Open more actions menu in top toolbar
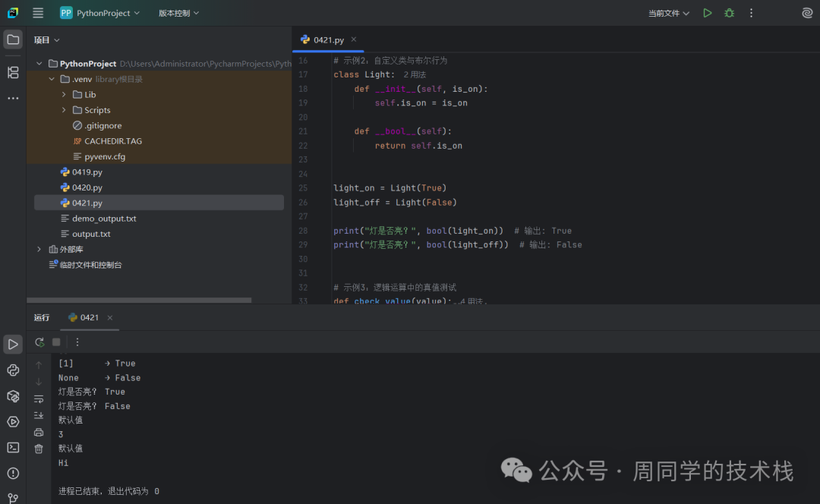This screenshot has height=504, width=820. click(x=751, y=13)
